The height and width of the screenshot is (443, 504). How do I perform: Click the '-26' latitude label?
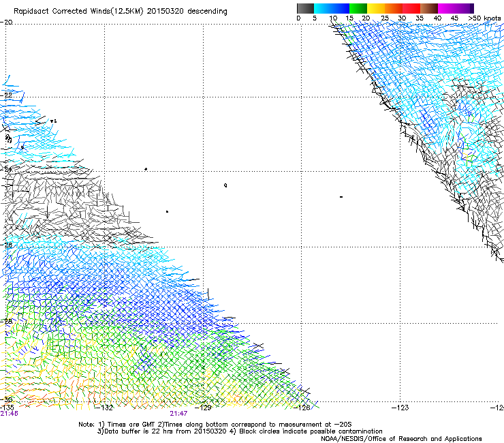6,245
